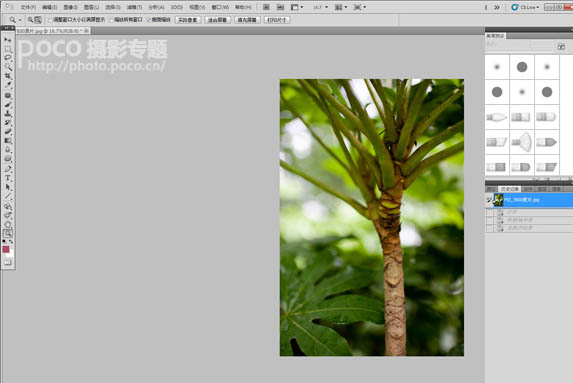
Task: Open the brush preset manager icon
Action: 561,46
